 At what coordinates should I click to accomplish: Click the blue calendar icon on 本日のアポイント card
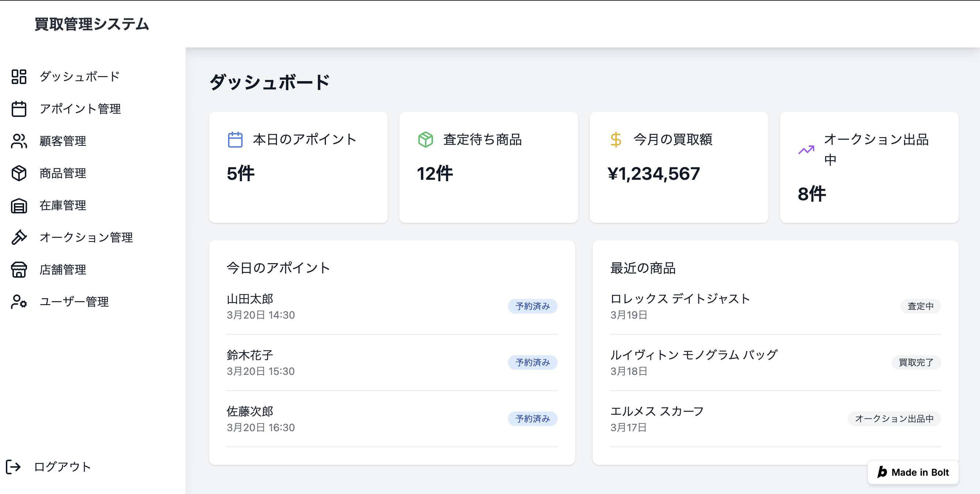(x=235, y=140)
